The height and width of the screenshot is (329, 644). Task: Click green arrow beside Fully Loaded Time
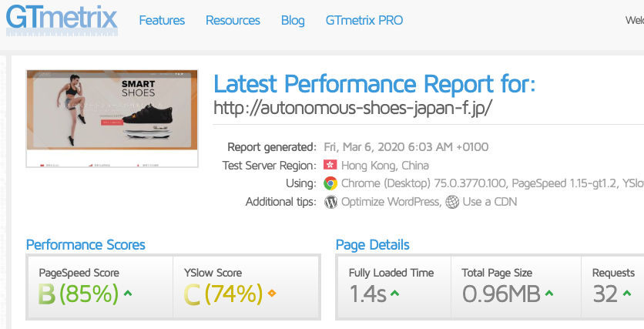click(394, 294)
